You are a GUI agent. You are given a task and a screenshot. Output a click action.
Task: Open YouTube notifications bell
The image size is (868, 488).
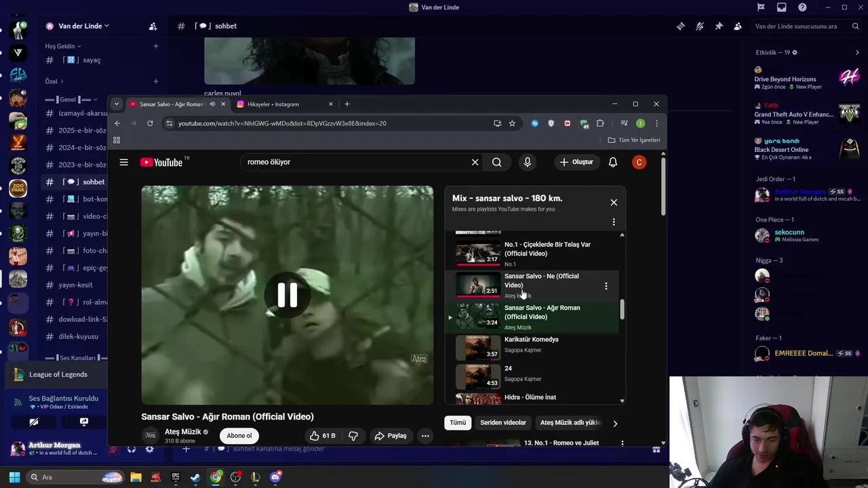pos(612,162)
